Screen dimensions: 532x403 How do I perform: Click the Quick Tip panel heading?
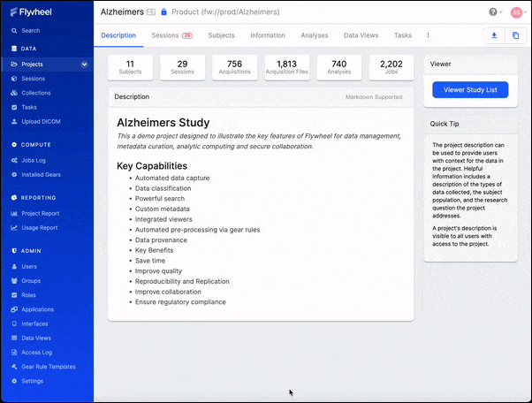(445, 124)
